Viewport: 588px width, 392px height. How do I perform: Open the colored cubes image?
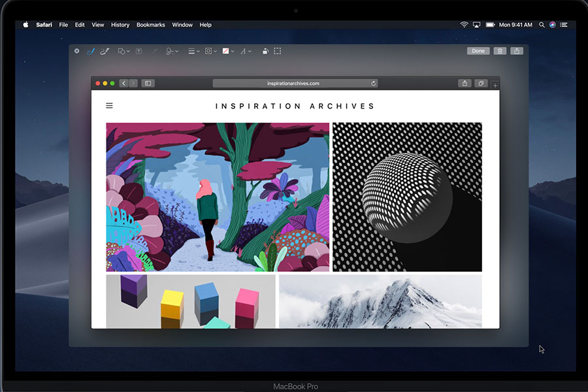pos(191,302)
